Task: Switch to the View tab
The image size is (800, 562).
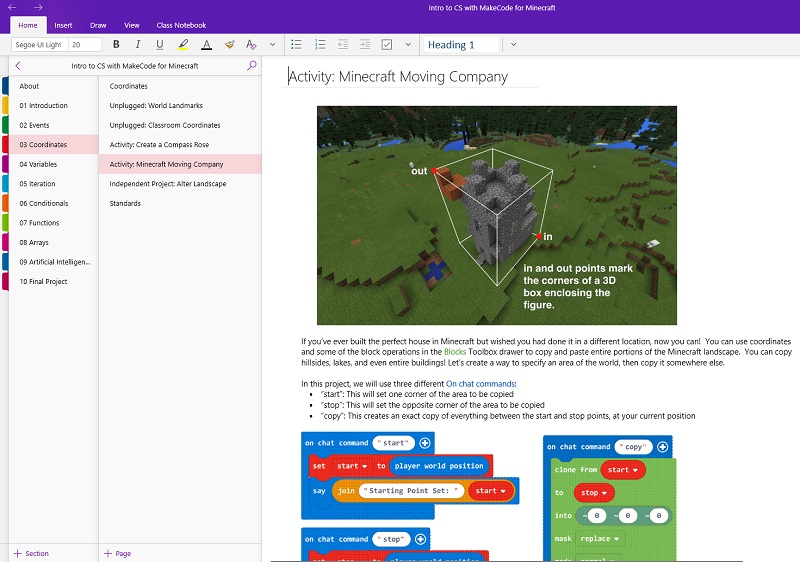Action: 132,25
